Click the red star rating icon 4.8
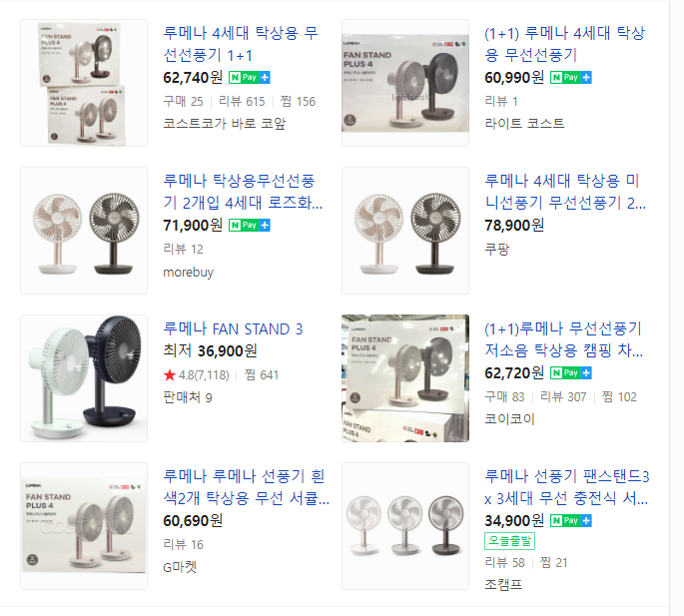Screen dimensions: 684x616 coord(170,374)
